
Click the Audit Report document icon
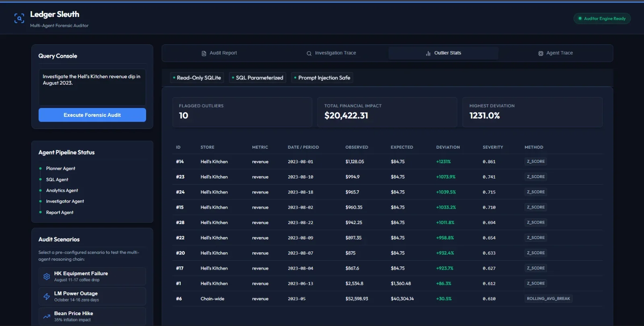pyautogui.click(x=204, y=53)
